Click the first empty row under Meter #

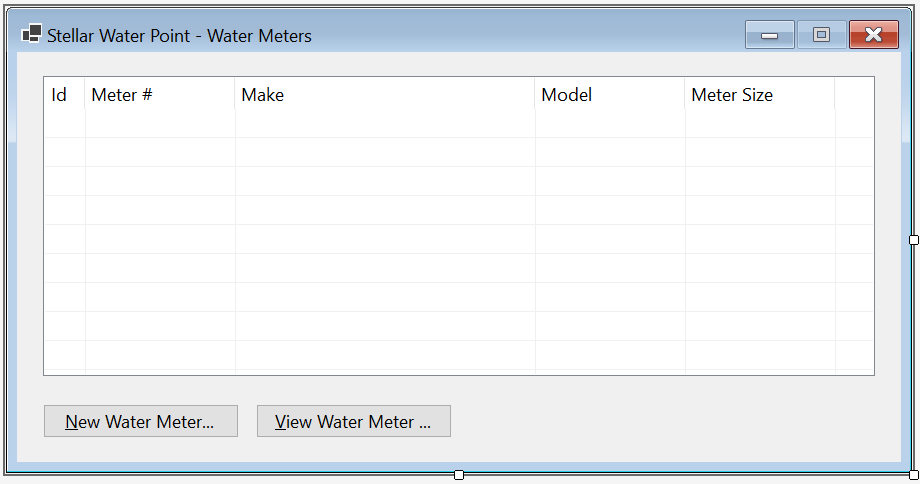click(160, 124)
